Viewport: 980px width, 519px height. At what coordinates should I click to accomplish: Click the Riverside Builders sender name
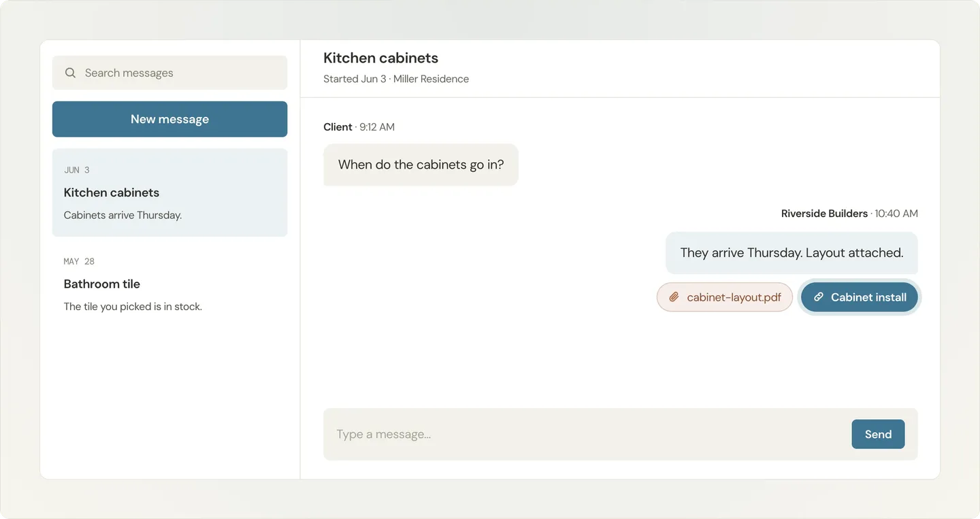pos(824,214)
